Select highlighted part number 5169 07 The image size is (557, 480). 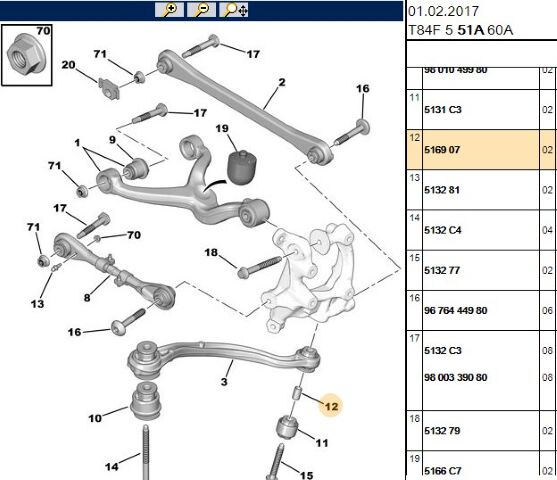442,150
